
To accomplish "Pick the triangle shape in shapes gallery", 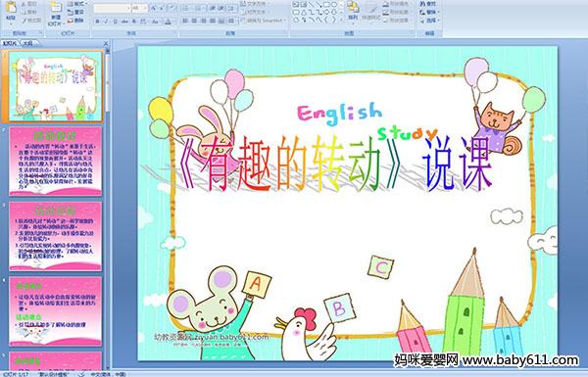I will (x=303, y=12).
